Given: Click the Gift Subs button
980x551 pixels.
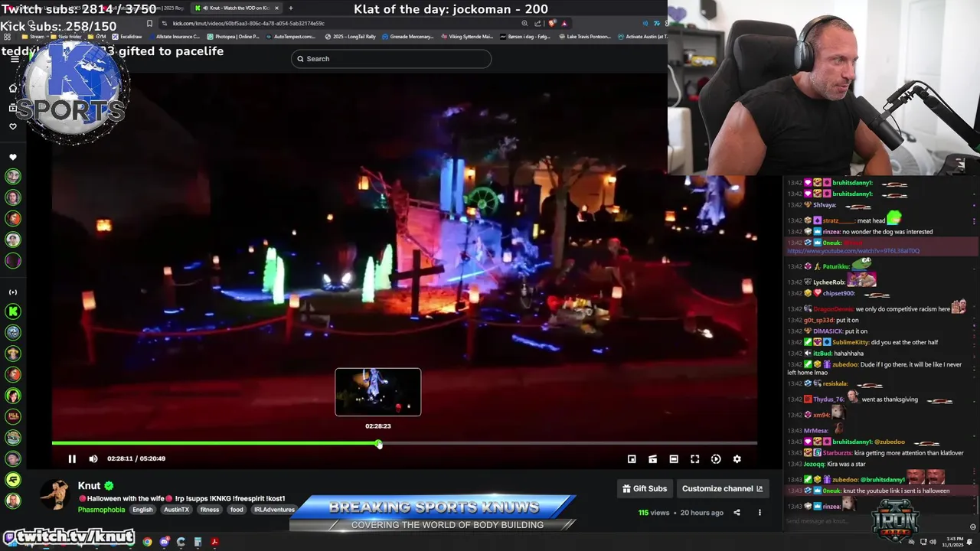Looking at the screenshot, I should pyautogui.click(x=645, y=488).
